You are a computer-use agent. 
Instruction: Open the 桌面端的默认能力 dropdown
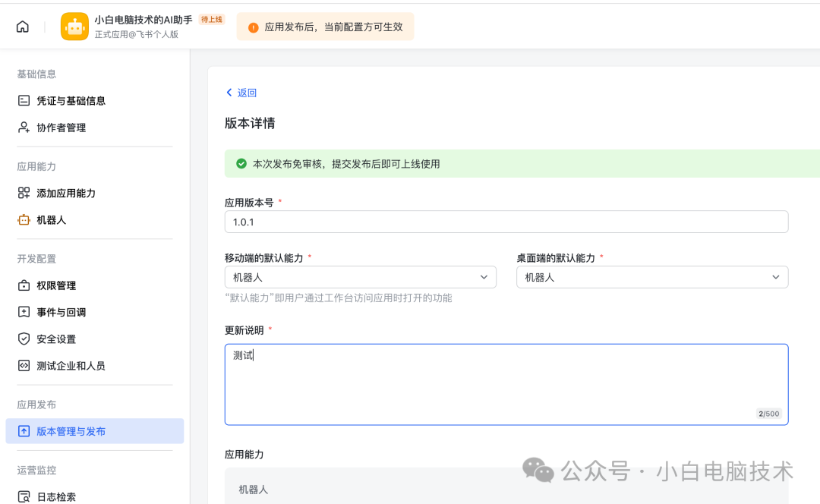[652, 277]
